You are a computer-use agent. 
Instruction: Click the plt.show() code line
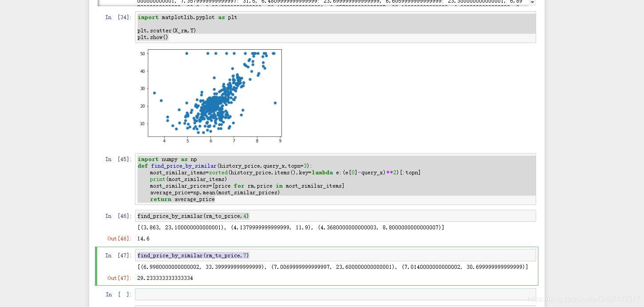pyautogui.click(x=153, y=37)
